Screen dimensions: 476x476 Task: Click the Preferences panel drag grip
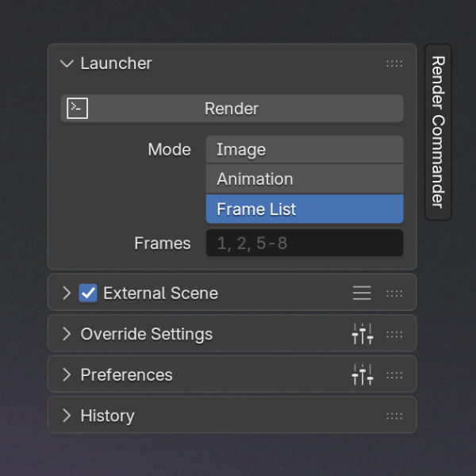pos(394,374)
